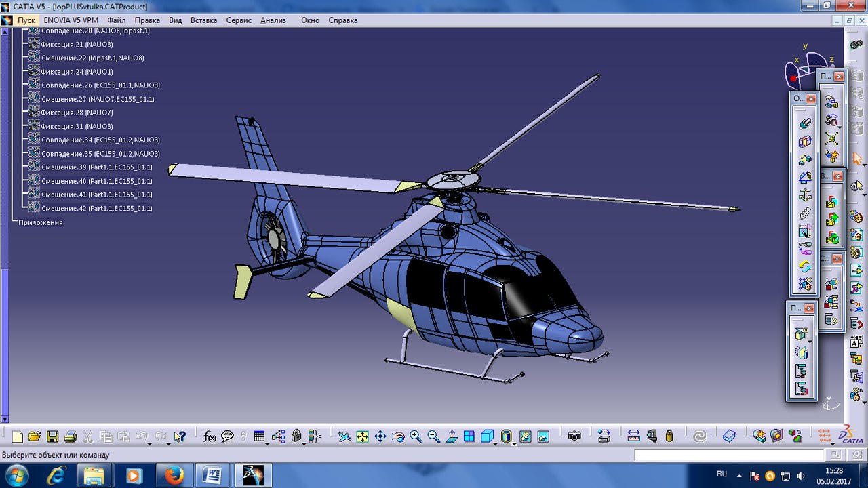868x488 pixels.
Task: Click the Open file folder icon
Action: click(35, 436)
